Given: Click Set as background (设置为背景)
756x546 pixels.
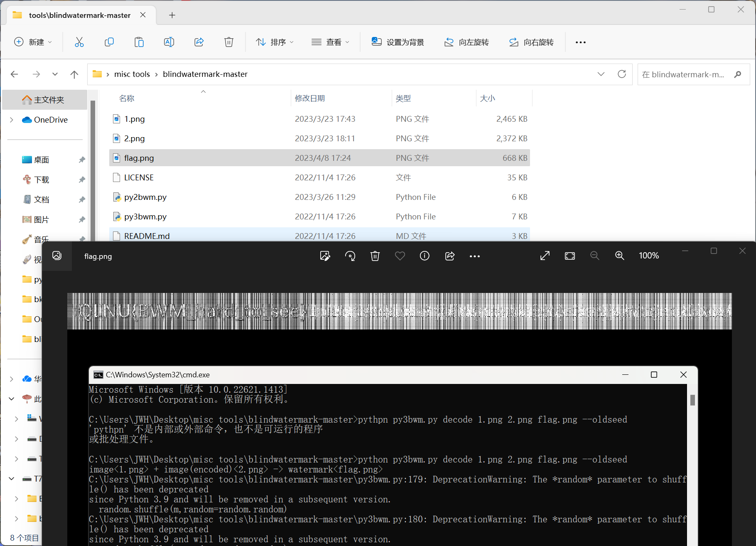Looking at the screenshot, I should pyautogui.click(x=398, y=42).
